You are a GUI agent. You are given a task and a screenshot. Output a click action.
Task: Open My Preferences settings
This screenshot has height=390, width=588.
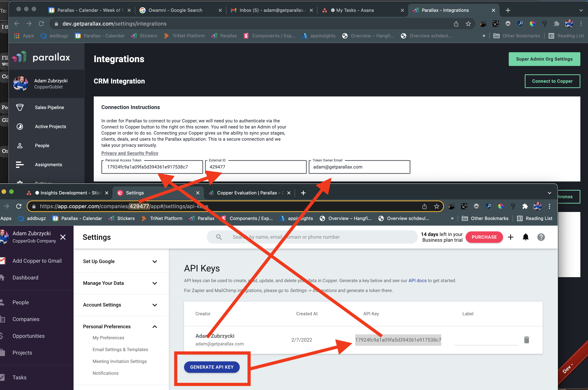pos(108,338)
